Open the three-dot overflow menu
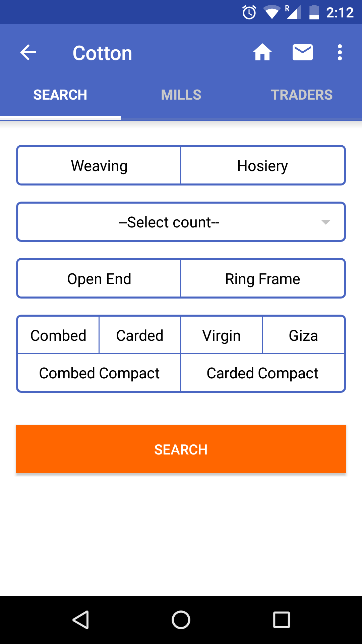The image size is (362, 644). point(340,53)
